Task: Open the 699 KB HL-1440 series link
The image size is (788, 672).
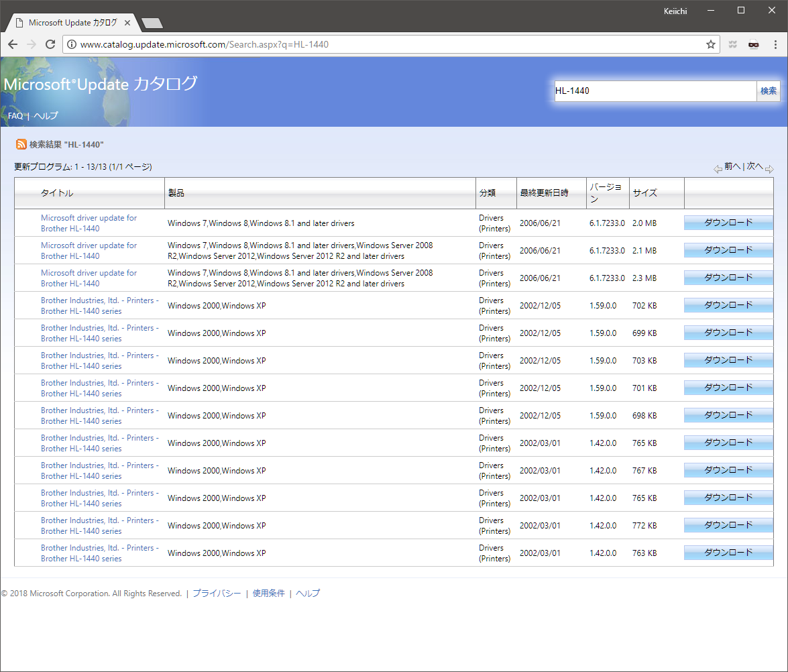Action: click(99, 333)
